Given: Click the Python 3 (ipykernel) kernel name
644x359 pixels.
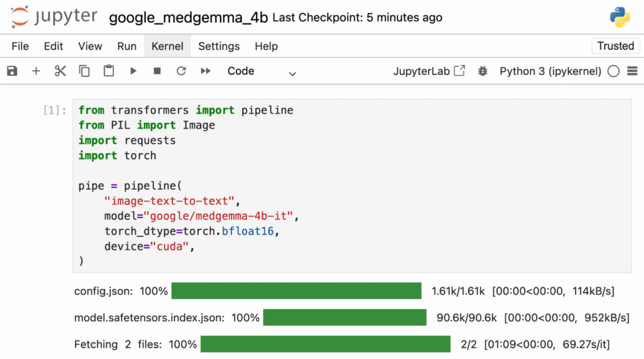Looking at the screenshot, I should 550,71.
